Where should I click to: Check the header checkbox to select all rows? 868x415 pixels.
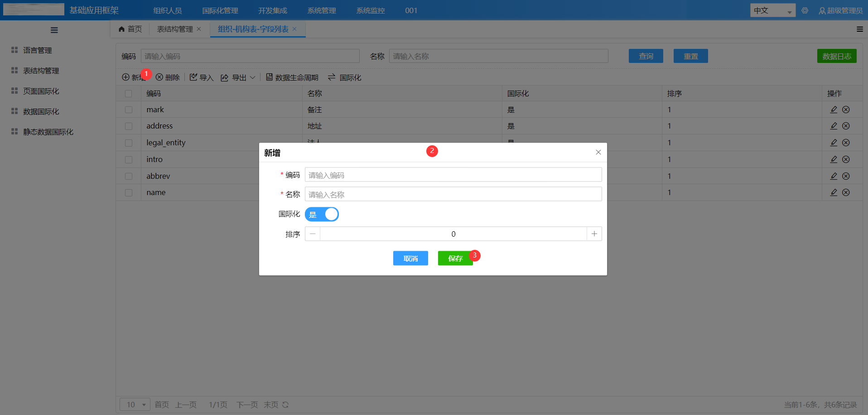click(x=128, y=93)
